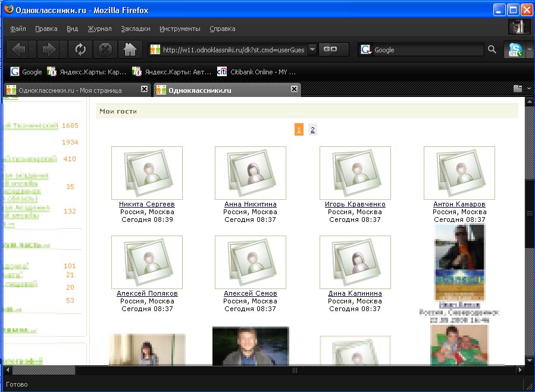Click the search magnifier icon
This screenshot has width=535, height=392.
(492, 50)
